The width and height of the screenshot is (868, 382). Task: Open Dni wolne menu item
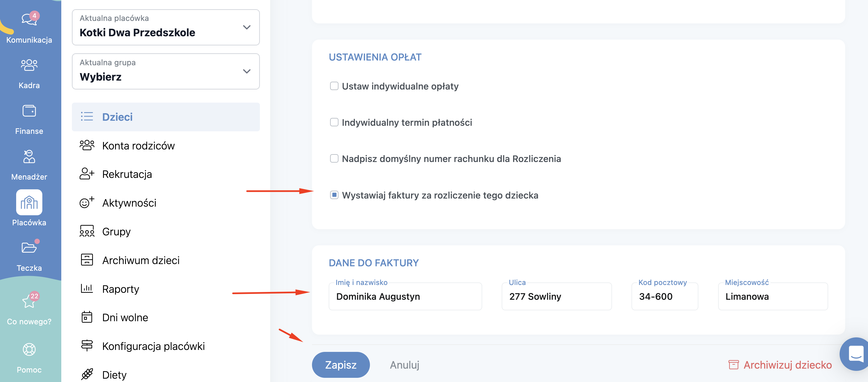click(x=166, y=318)
